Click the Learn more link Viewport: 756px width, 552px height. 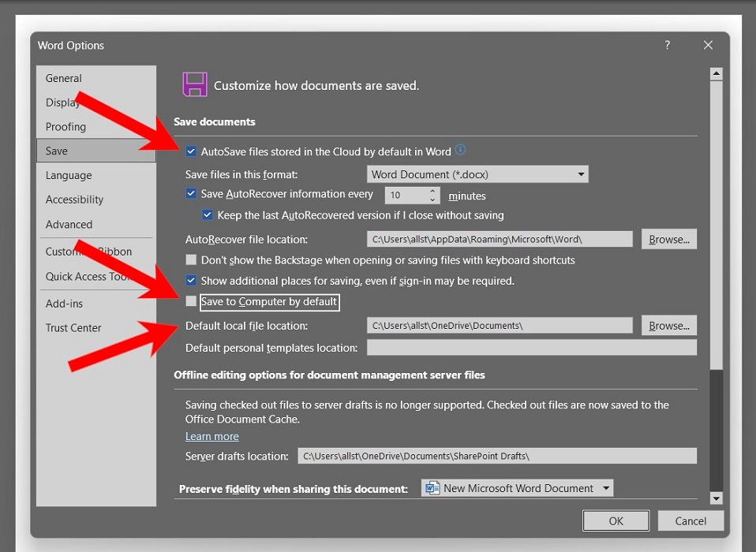211,435
